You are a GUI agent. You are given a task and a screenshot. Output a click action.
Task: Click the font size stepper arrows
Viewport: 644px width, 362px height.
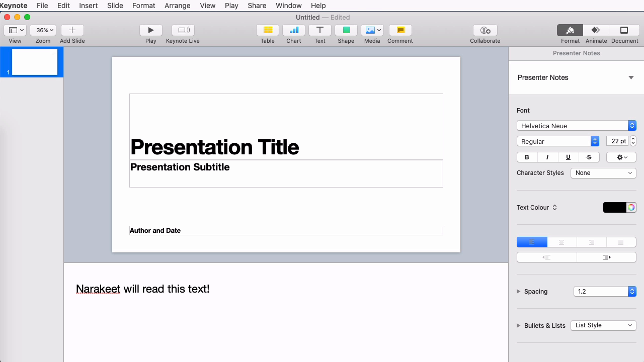(x=633, y=141)
